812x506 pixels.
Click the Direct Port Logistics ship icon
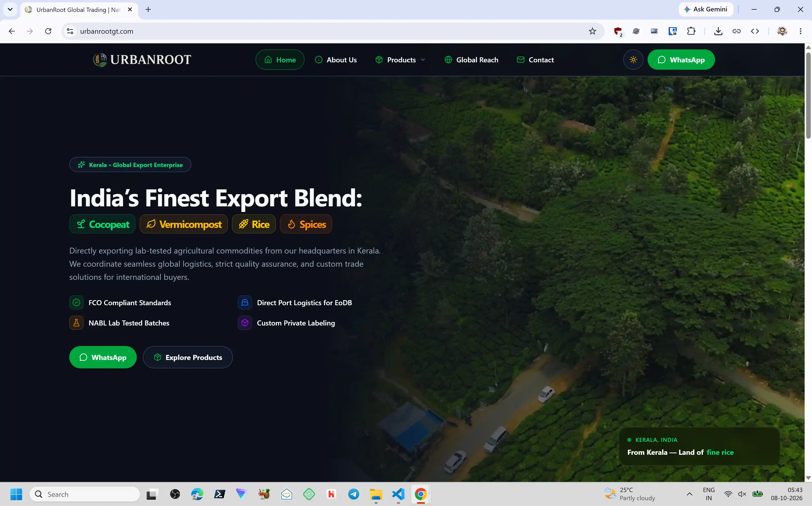pyautogui.click(x=245, y=302)
